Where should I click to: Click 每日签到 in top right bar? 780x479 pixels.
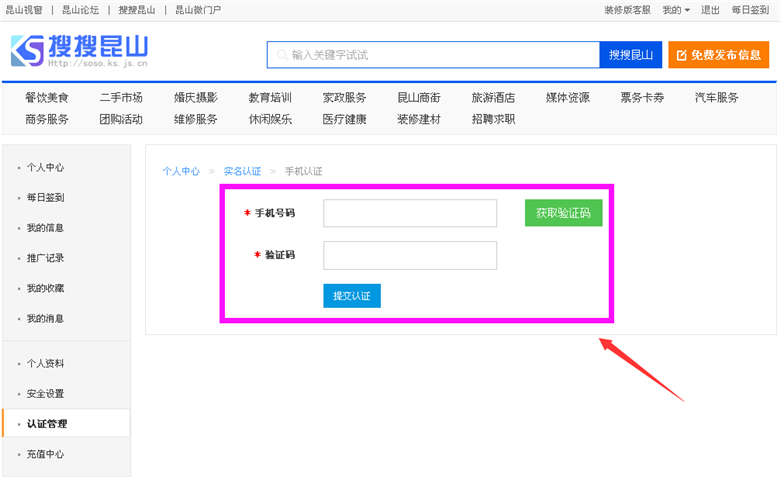[750, 10]
